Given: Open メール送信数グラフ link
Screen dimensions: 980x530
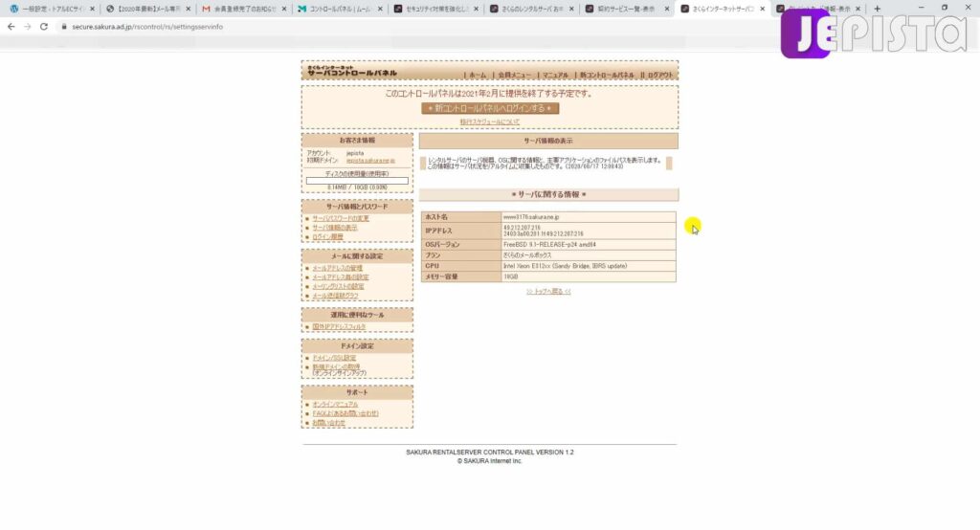Looking at the screenshot, I should (x=336, y=296).
